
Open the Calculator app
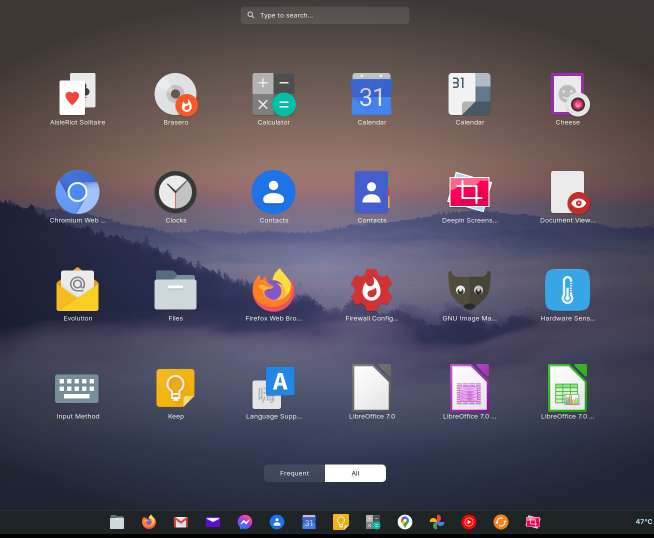(273, 95)
